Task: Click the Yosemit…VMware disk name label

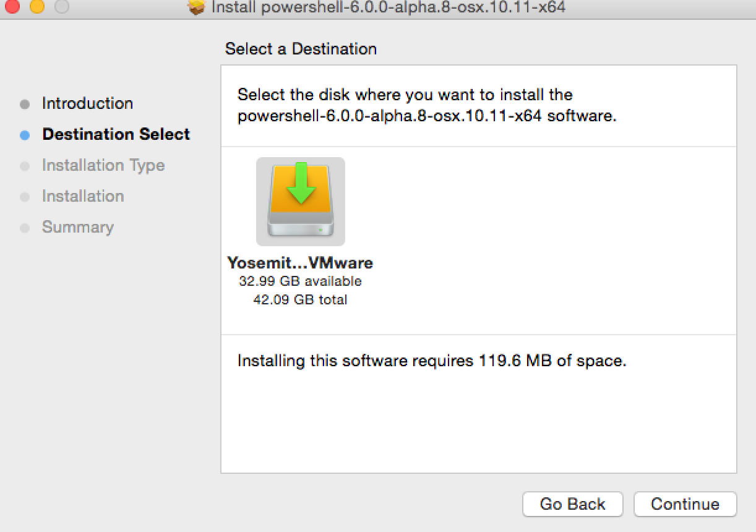Action: point(300,263)
